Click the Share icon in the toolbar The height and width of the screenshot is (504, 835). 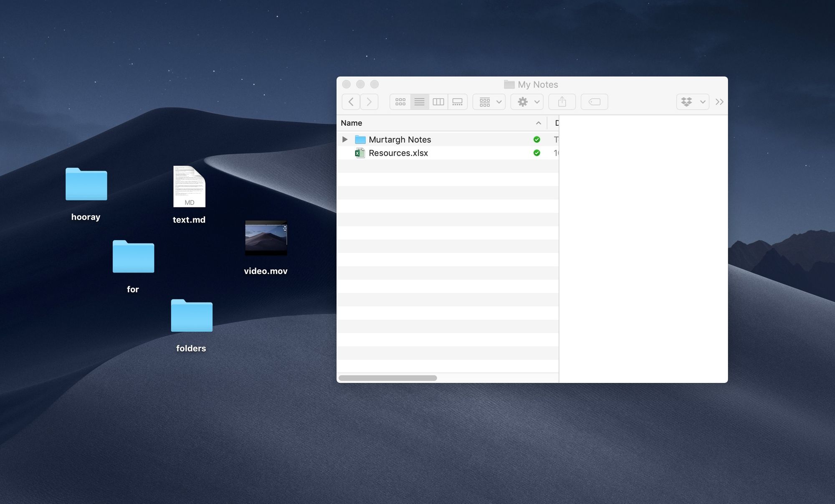coord(562,101)
